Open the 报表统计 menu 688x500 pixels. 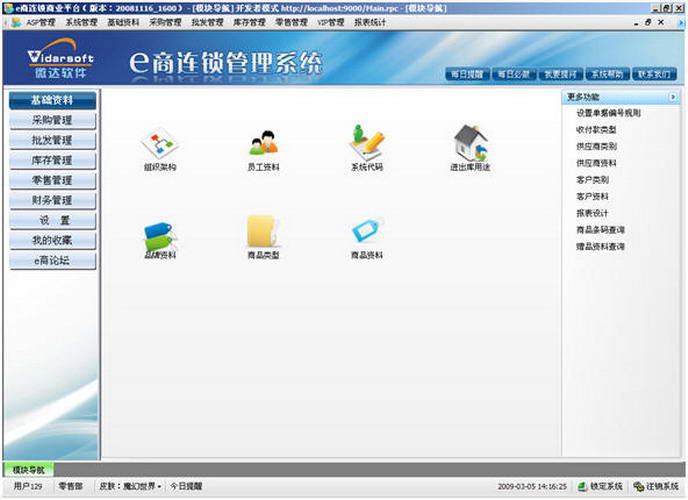pos(370,22)
